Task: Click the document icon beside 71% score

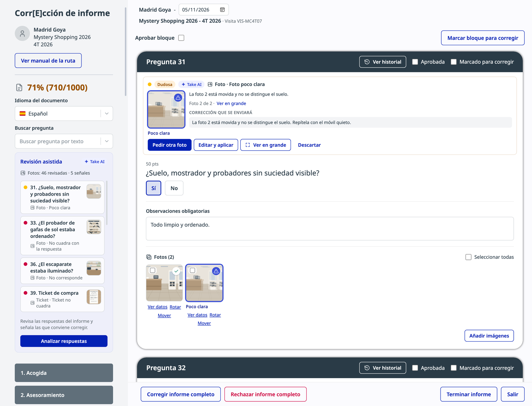Action: [x=19, y=87]
